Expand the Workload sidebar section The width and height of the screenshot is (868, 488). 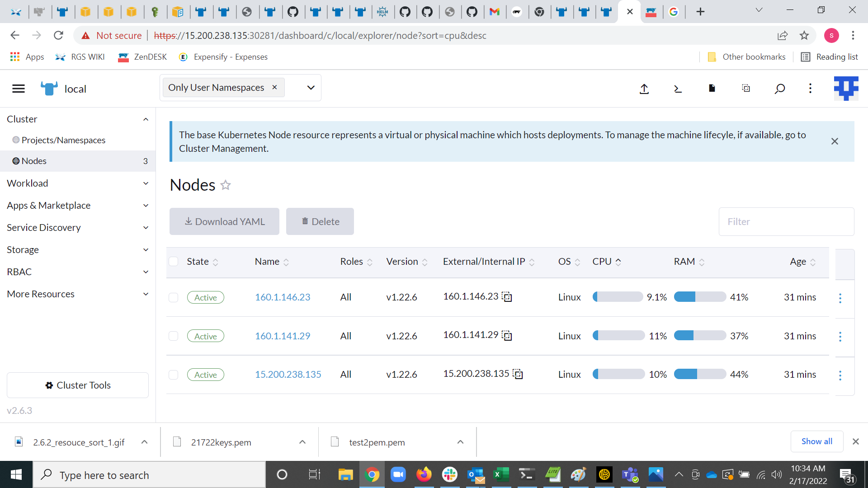[145, 183]
